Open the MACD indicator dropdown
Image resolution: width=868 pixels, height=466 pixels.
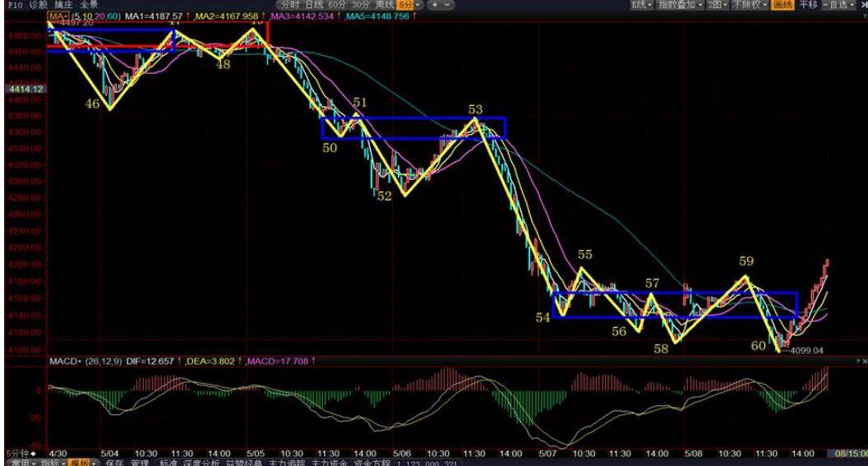[65, 362]
